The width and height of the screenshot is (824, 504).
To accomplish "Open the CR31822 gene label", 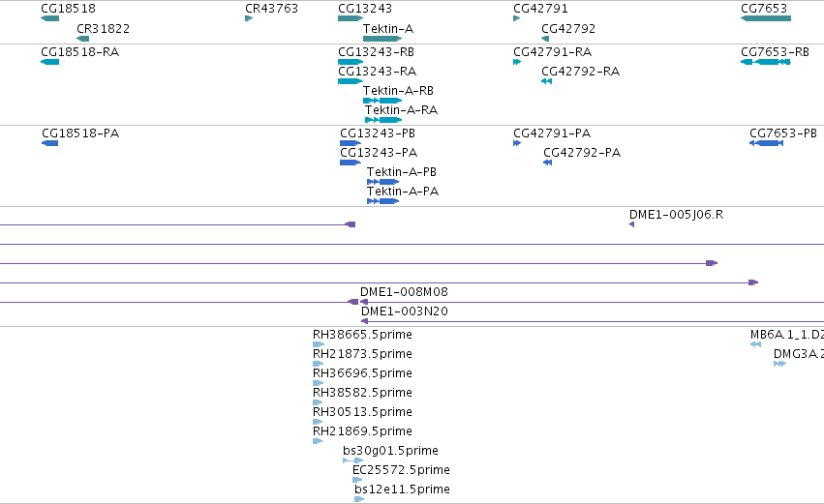I will (103, 28).
